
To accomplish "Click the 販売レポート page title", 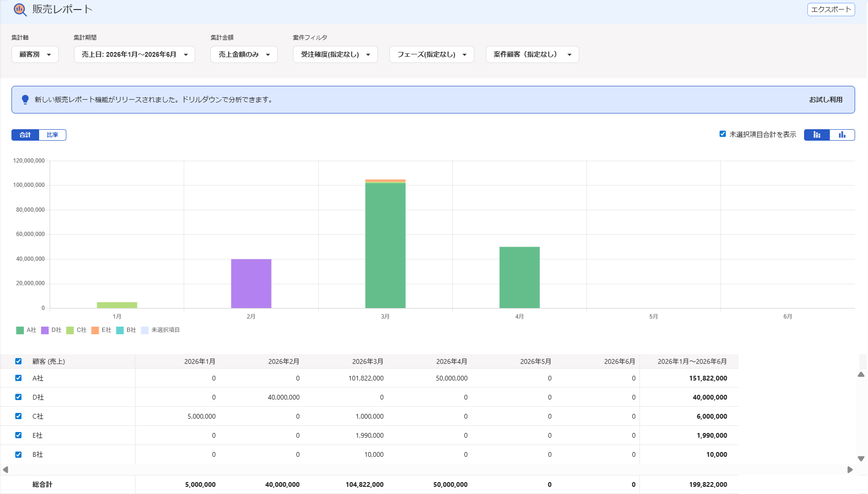I will (x=63, y=10).
